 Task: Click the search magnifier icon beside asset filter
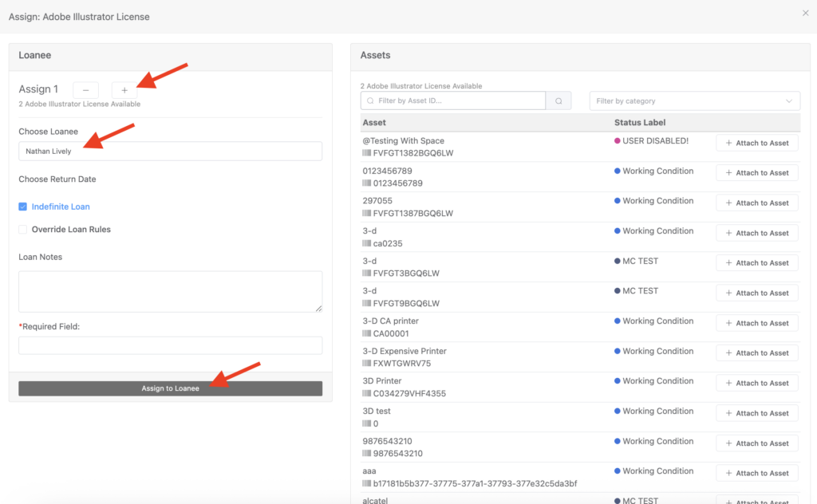pos(558,101)
